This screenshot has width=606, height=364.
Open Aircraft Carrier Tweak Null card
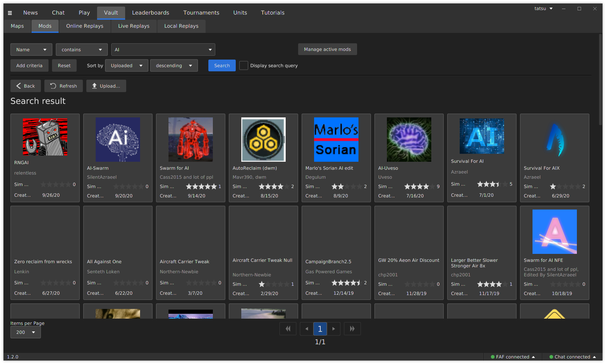[x=263, y=253]
